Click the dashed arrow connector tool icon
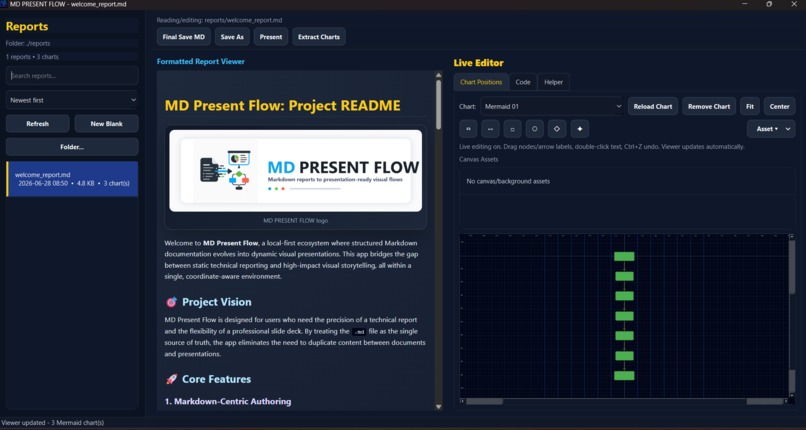 490,129
